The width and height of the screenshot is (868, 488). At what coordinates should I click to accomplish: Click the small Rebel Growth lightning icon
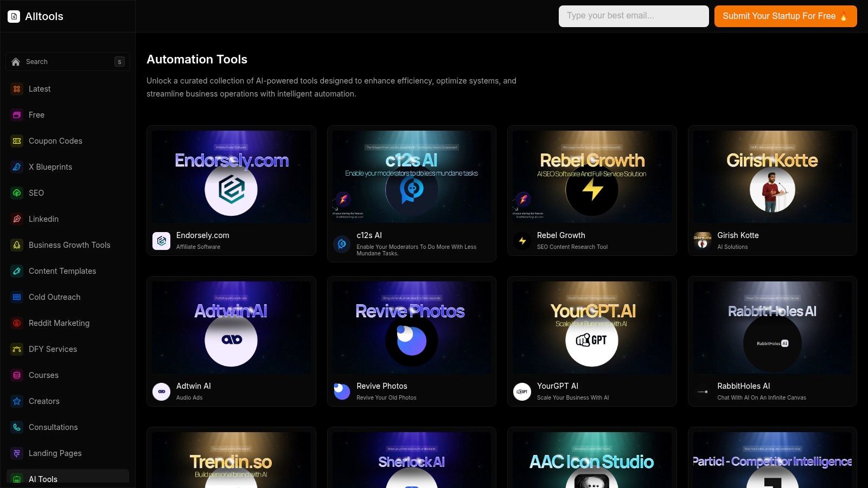522,241
